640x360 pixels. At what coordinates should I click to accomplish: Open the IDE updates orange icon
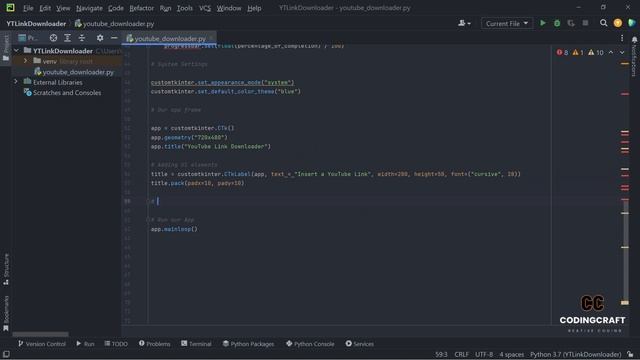click(618, 23)
